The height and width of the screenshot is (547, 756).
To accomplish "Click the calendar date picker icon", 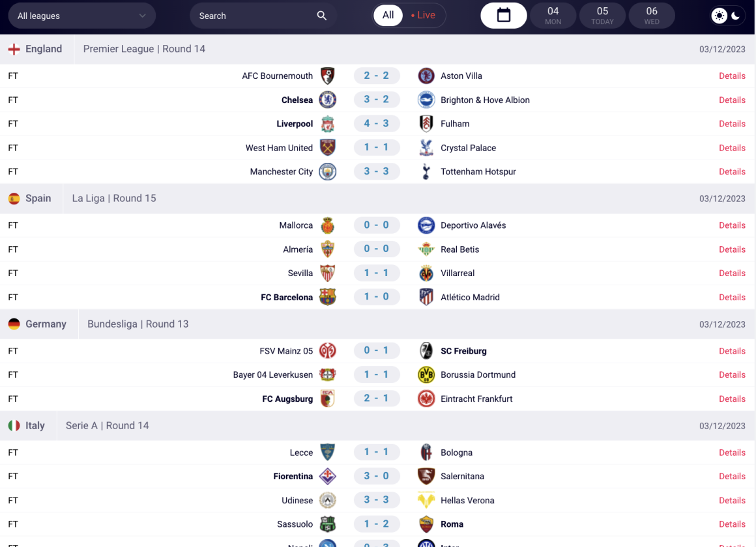I will pyautogui.click(x=503, y=16).
